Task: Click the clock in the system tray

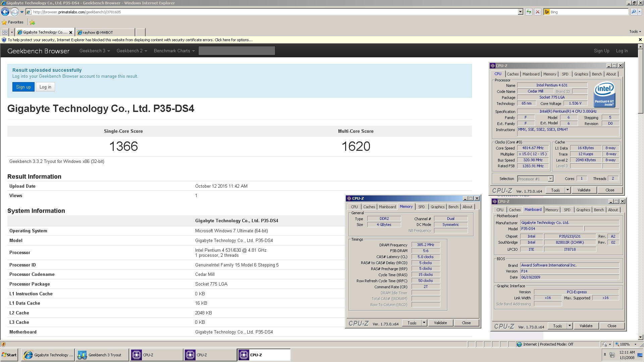Action: pos(627,355)
